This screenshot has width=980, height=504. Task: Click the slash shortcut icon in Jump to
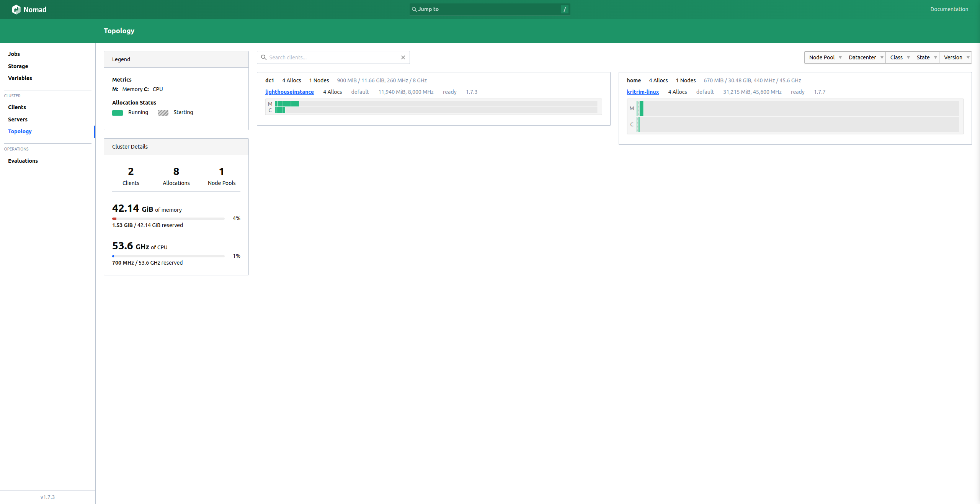564,9
